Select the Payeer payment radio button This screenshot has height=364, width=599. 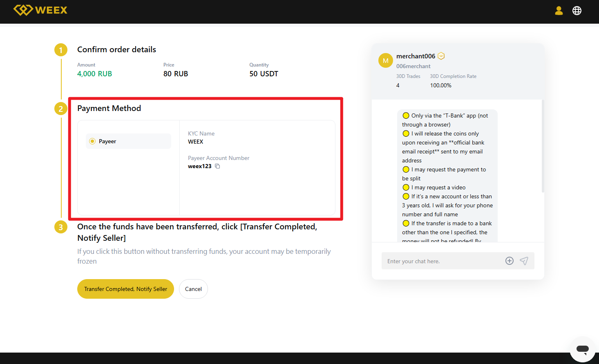(92, 141)
